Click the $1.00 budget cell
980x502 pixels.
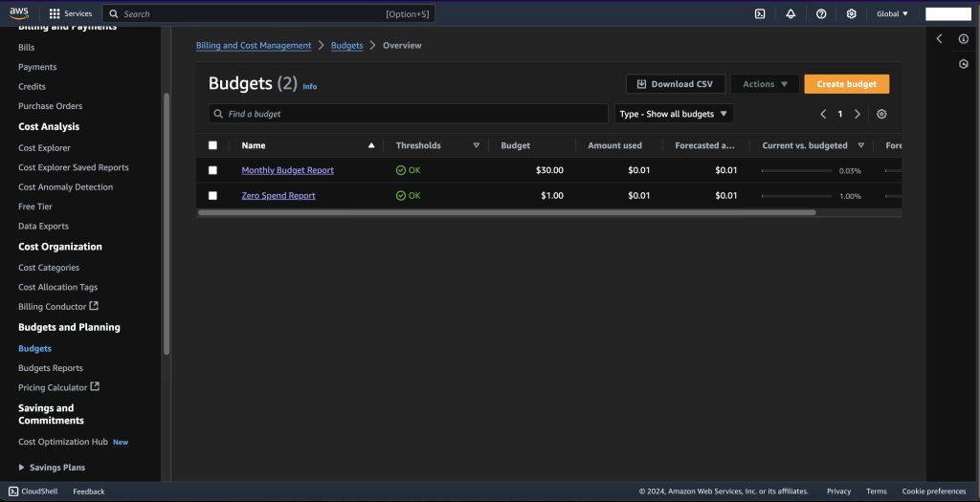[552, 195]
